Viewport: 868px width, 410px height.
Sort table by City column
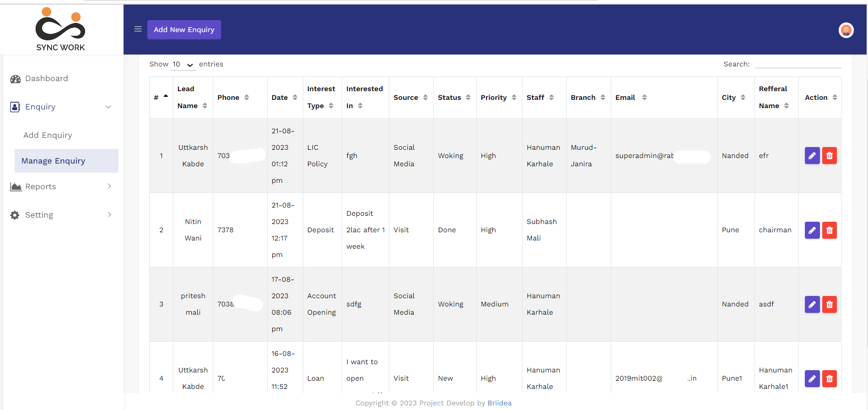(x=736, y=97)
